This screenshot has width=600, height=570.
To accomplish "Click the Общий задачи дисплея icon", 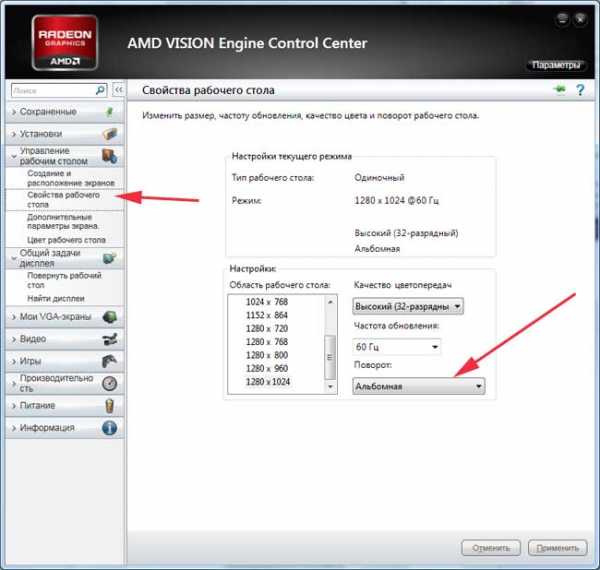I will pyautogui.click(x=110, y=258).
